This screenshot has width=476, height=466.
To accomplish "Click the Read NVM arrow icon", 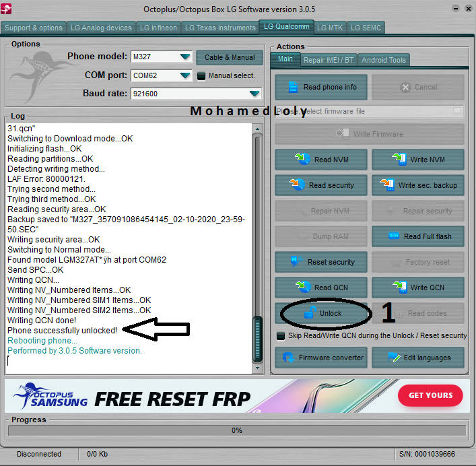I will [x=302, y=159].
